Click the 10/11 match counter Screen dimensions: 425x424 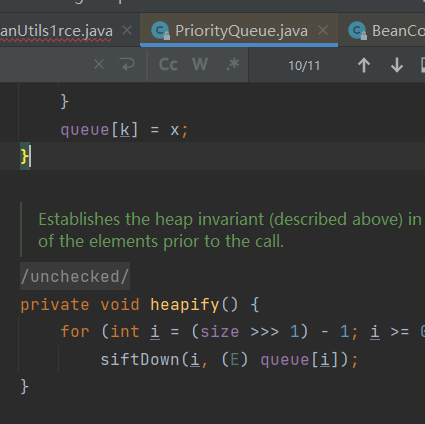[x=304, y=66]
